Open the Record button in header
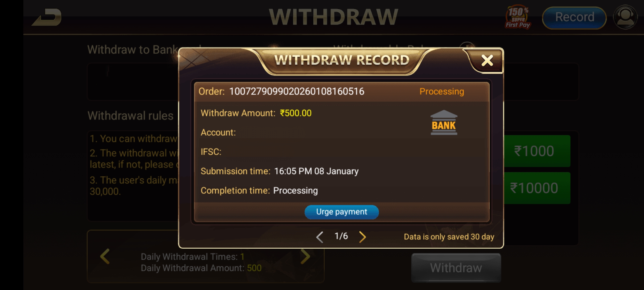Image resolution: width=644 pixels, height=290 pixels. point(575,17)
